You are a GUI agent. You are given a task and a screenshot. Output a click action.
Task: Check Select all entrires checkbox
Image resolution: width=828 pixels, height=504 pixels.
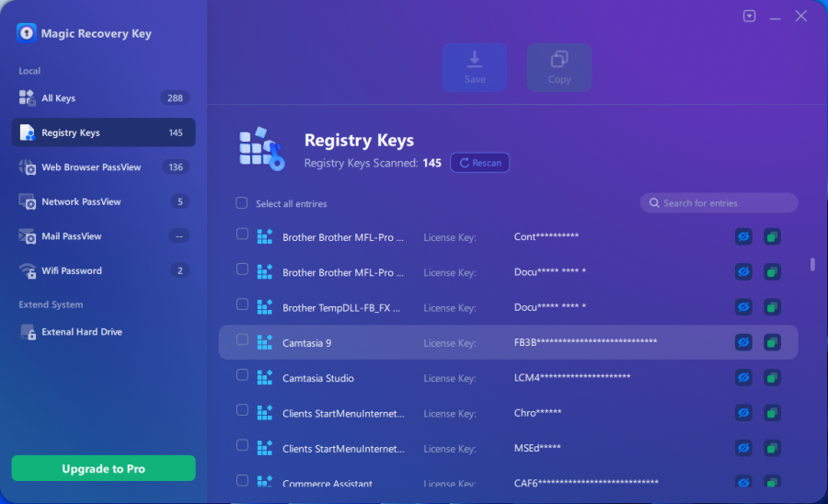point(241,203)
